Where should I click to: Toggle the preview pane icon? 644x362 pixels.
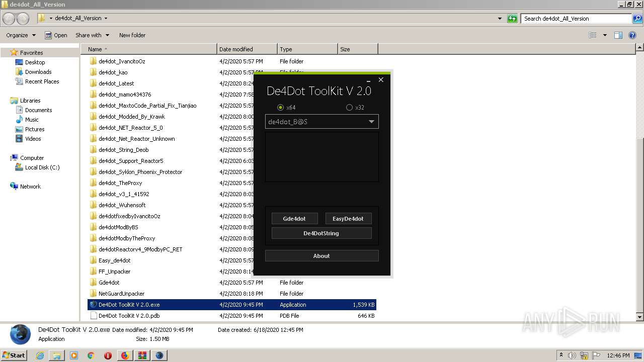(x=618, y=35)
